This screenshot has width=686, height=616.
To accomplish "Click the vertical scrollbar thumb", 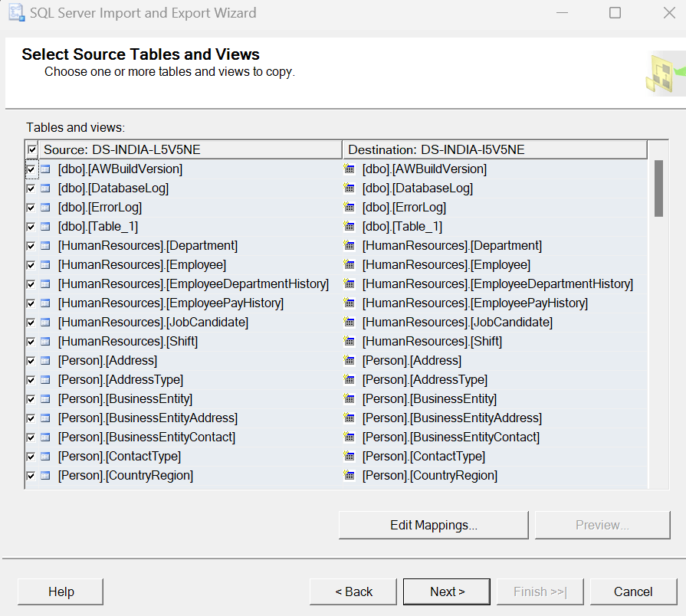I will click(658, 188).
